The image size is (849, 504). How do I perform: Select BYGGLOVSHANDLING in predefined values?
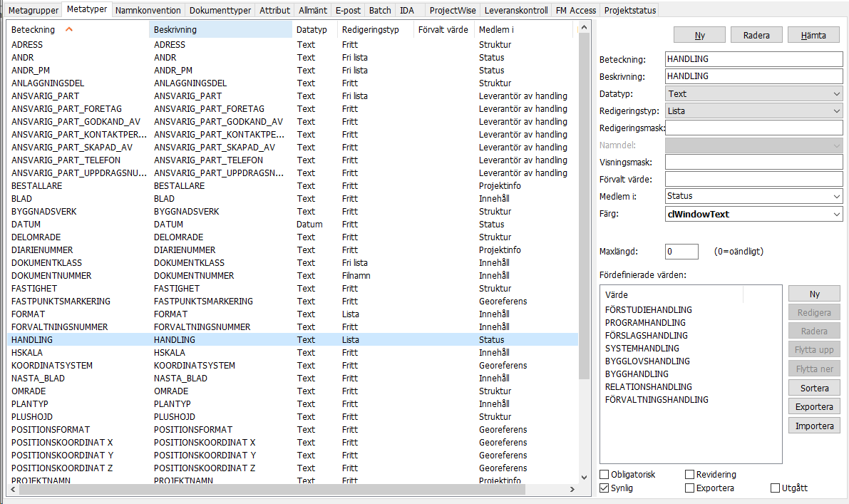pyautogui.click(x=647, y=361)
